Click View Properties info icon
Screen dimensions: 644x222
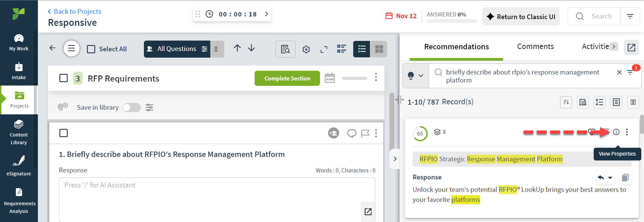tap(616, 132)
